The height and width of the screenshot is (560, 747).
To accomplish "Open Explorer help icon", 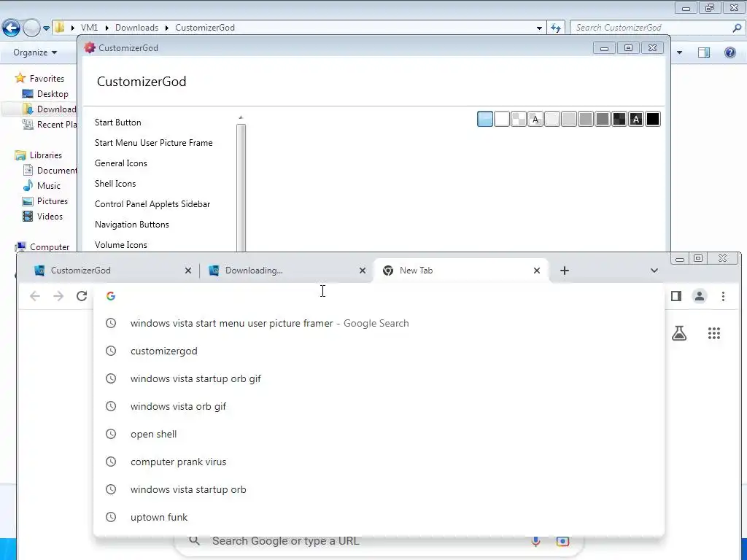I will pos(729,52).
